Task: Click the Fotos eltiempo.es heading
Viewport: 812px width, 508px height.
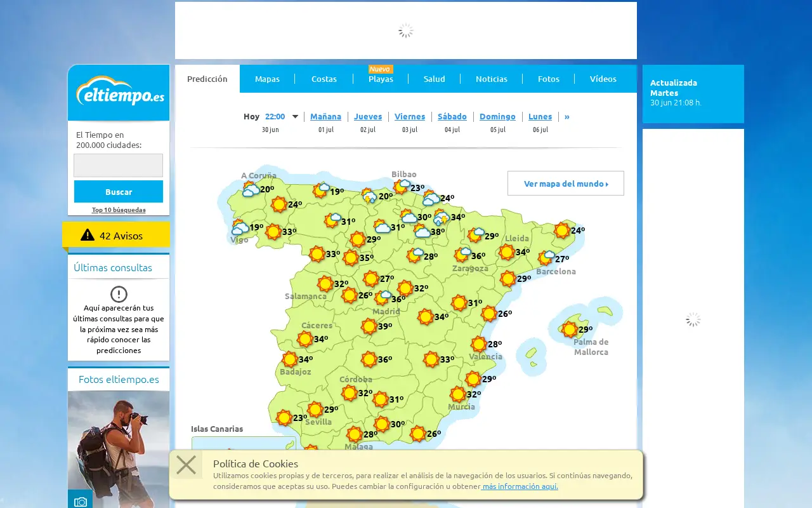Action: coord(119,379)
